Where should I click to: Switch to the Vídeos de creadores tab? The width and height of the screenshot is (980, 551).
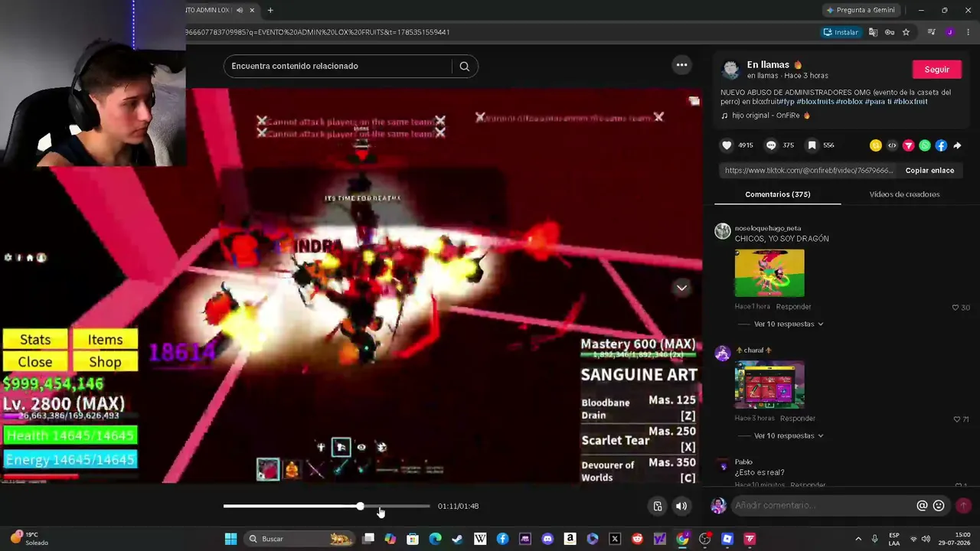tap(904, 194)
